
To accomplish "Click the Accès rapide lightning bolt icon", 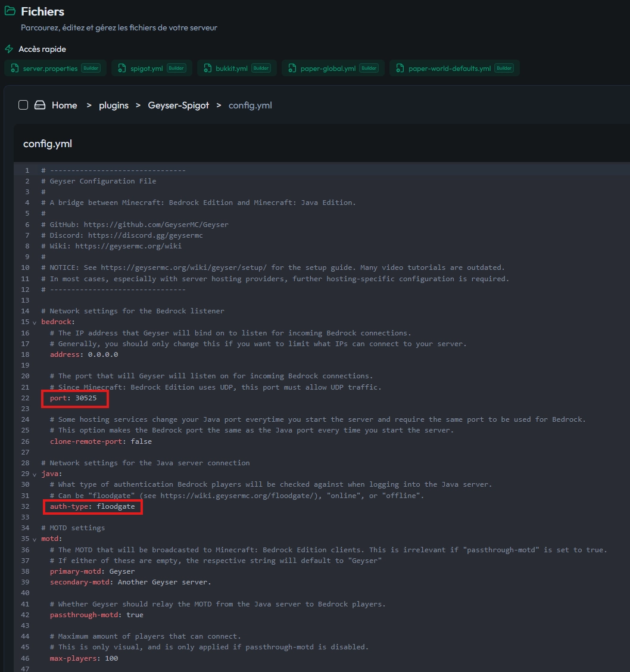I will click(9, 49).
